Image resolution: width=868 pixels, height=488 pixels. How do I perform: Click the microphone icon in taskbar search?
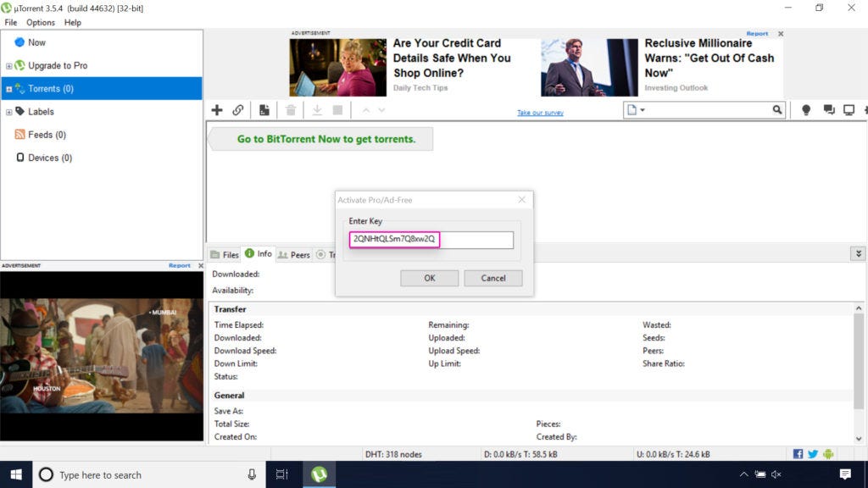[x=252, y=474]
